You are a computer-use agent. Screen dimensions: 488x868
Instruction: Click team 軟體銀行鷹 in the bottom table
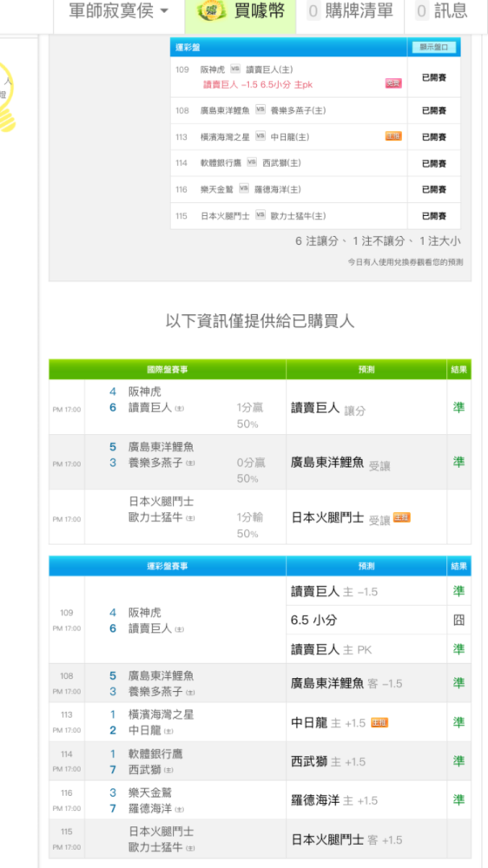pyautogui.click(x=155, y=754)
